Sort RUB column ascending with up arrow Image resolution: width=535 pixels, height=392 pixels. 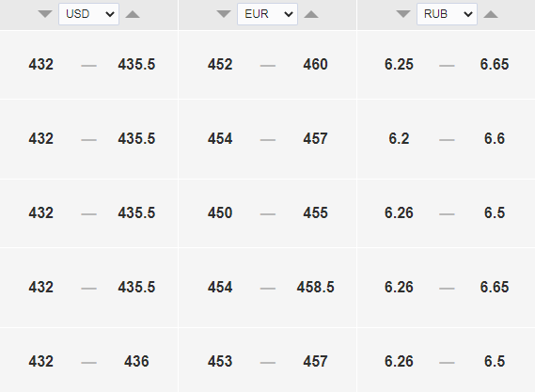coord(491,14)
